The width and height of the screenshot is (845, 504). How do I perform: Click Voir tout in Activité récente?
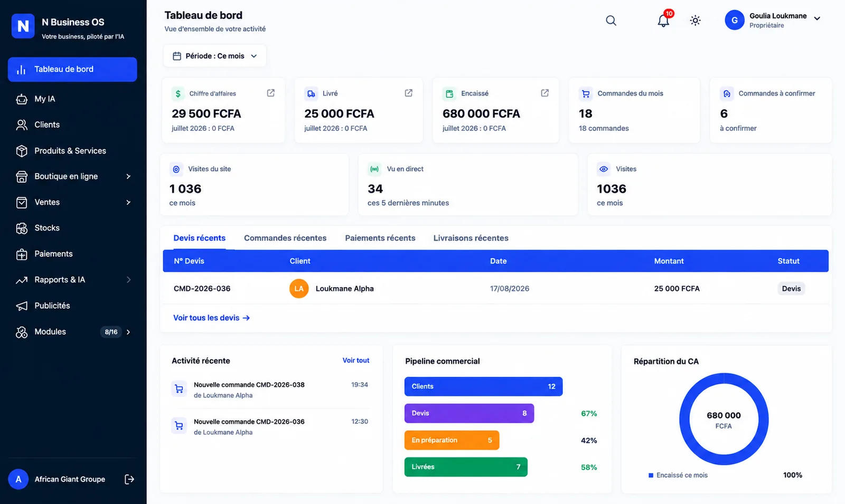[356, 360]
